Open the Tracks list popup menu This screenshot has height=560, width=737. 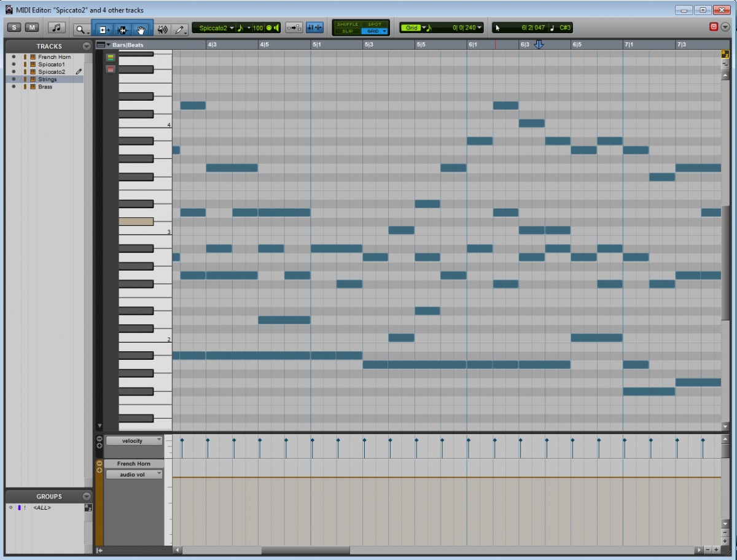tap(87, 46)
